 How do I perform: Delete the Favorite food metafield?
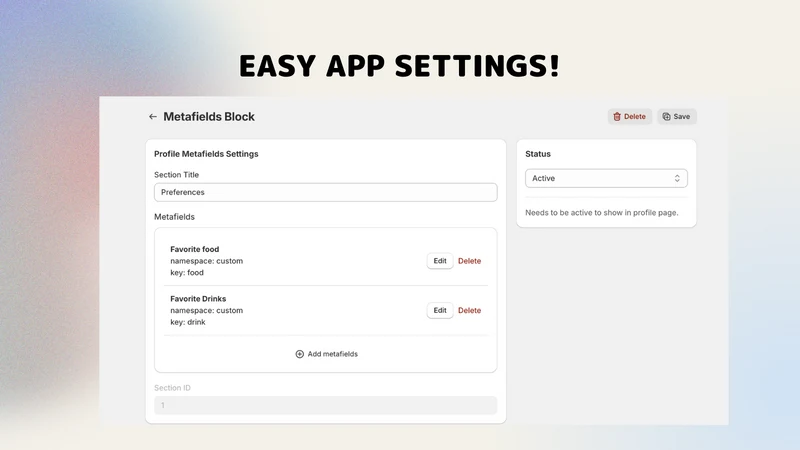pos(469,261)
